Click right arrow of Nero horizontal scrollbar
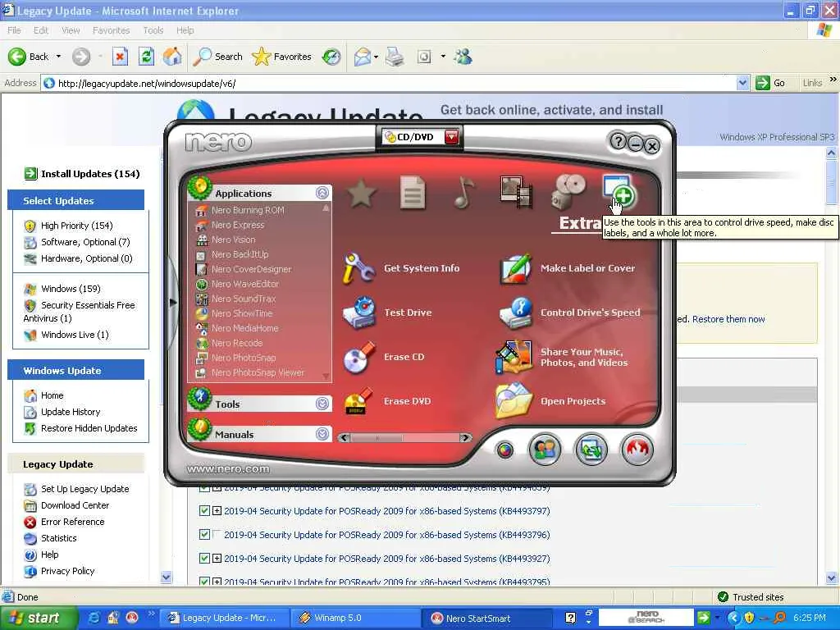The image size is (840, 630). point(466,438)
